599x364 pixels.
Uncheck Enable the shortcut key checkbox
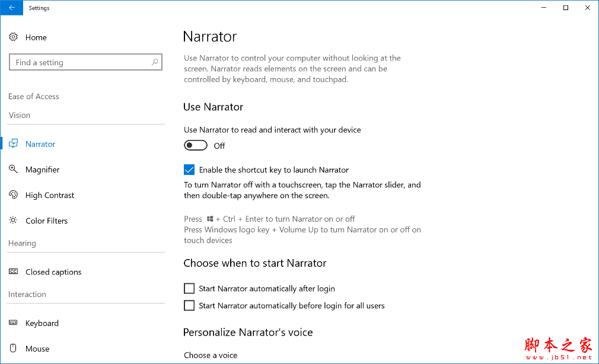[189, 170]
